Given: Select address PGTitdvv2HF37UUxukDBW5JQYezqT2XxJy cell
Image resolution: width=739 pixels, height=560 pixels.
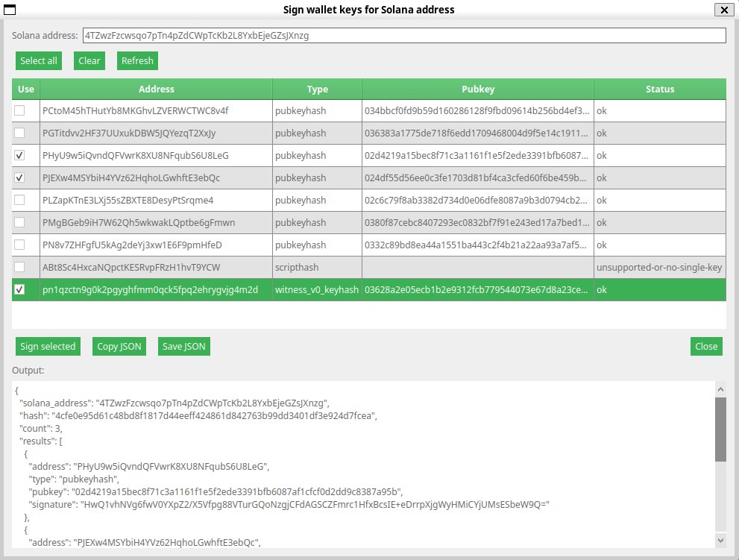Looking at the screenshot, I should click(156, 133).
